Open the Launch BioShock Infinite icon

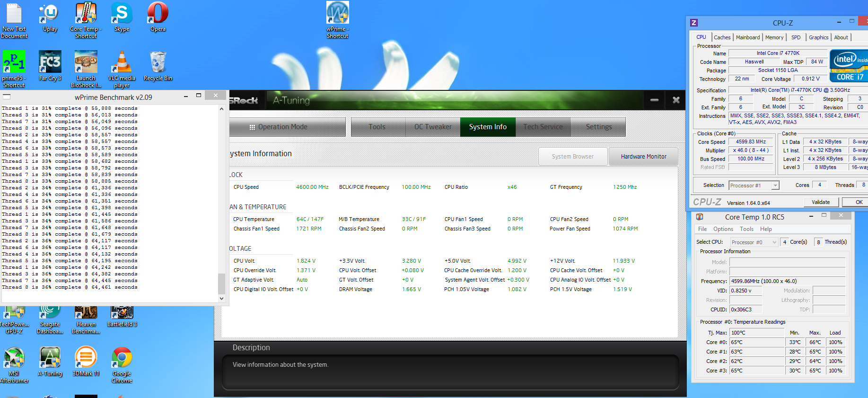(x=86, y=70)
